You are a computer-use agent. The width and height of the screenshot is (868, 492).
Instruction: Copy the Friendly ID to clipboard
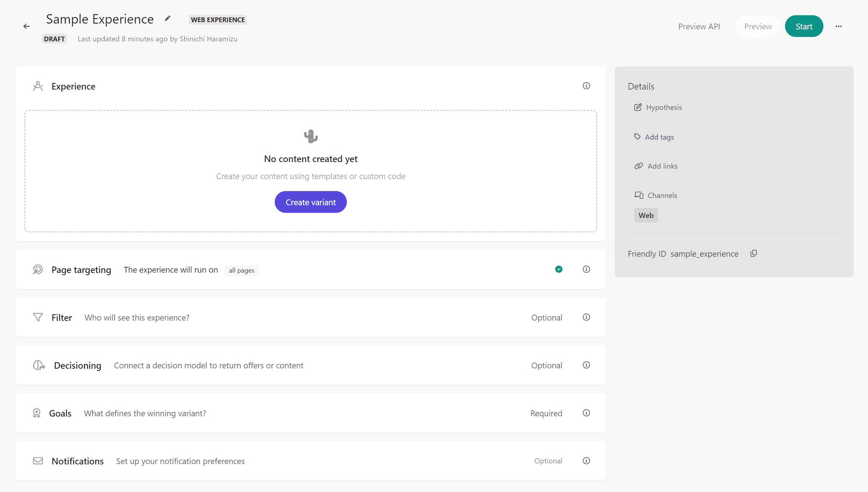pos(753,253)
